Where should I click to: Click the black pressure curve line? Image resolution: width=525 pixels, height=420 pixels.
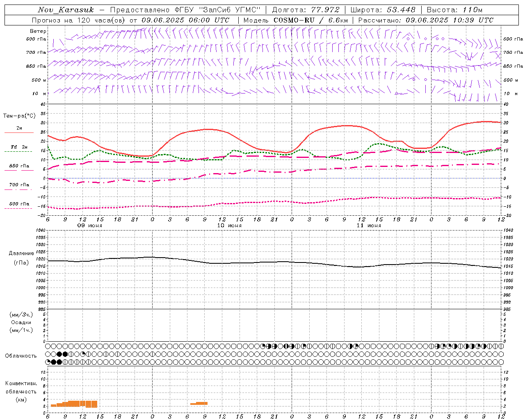274,262
